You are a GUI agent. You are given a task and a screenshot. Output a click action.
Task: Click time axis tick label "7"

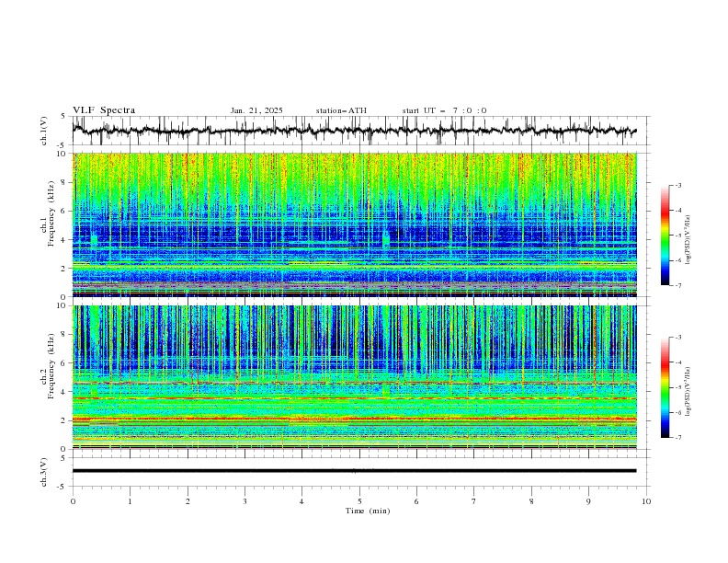click(474, 501)
